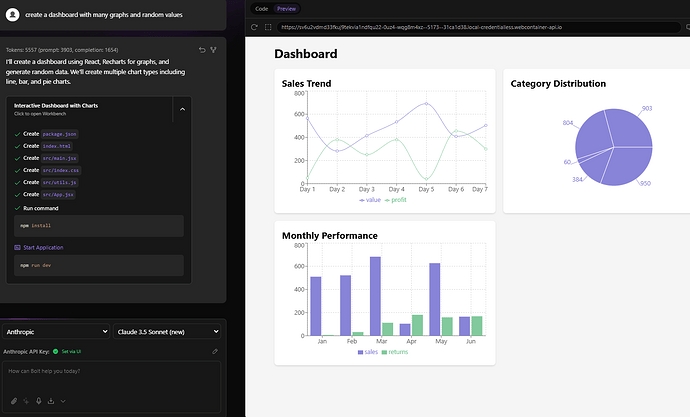Open the Claude 3.5 Sonnet model dropdown
The image size is (690, 417).
(x=167, y=331)
